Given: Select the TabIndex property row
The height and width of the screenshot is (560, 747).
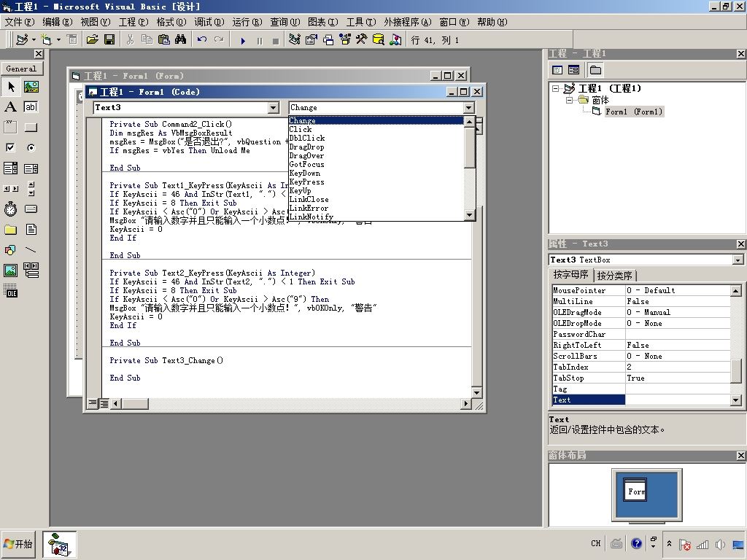Looking at the screenshot, I should tap(640, 367).
